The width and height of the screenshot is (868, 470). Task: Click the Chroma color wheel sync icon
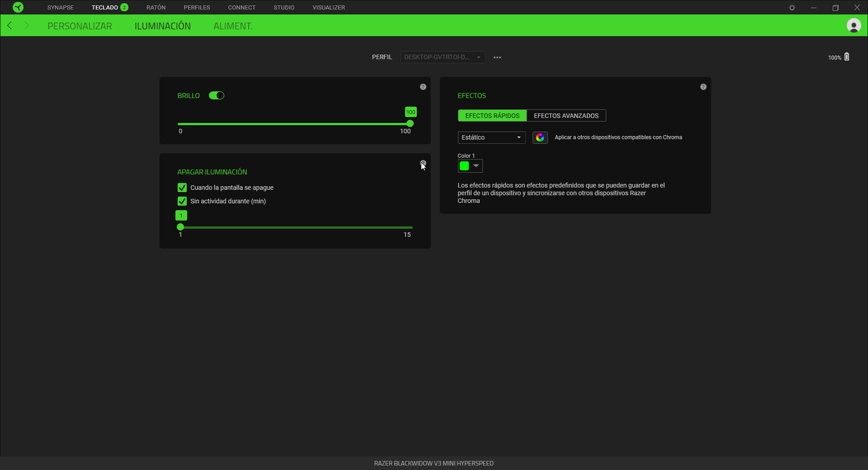pos(540,137)
